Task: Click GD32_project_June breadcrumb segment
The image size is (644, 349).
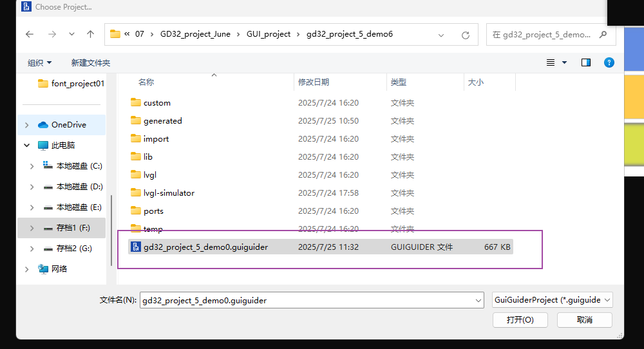Action: (x=195, y=34)
